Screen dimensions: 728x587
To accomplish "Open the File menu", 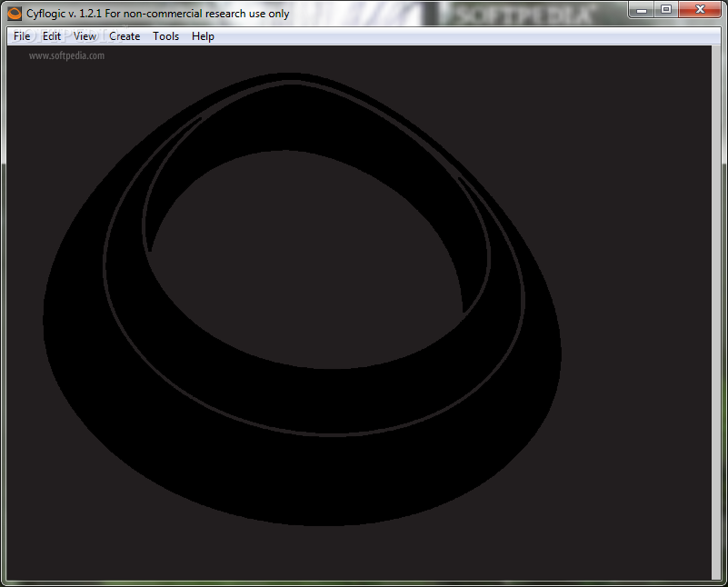I will tap(22, 36).
